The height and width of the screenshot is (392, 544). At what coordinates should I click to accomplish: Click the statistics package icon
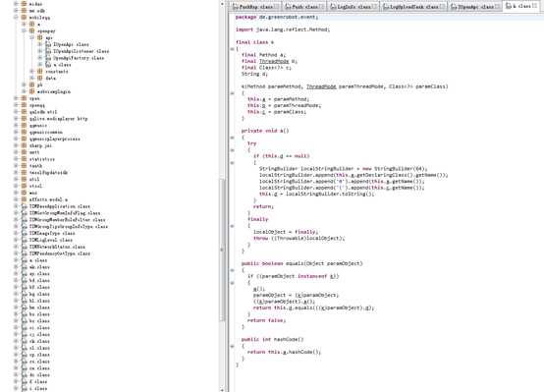point(24,159)
